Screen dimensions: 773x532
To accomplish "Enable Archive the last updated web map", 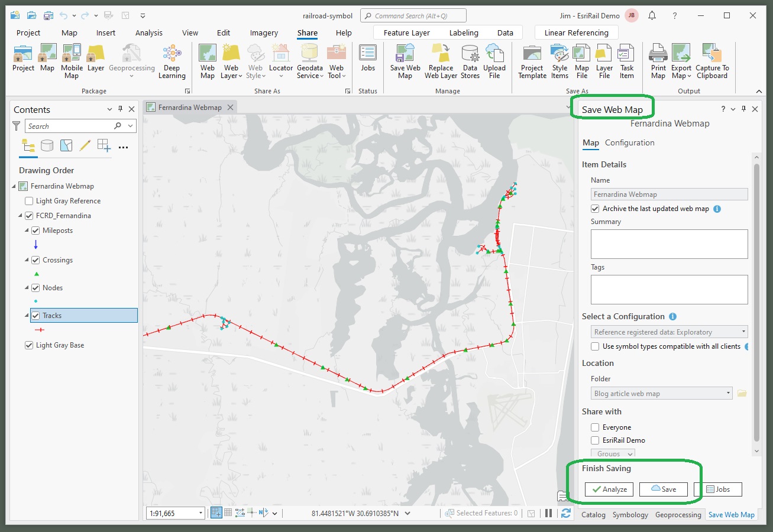I will point(595,209).
